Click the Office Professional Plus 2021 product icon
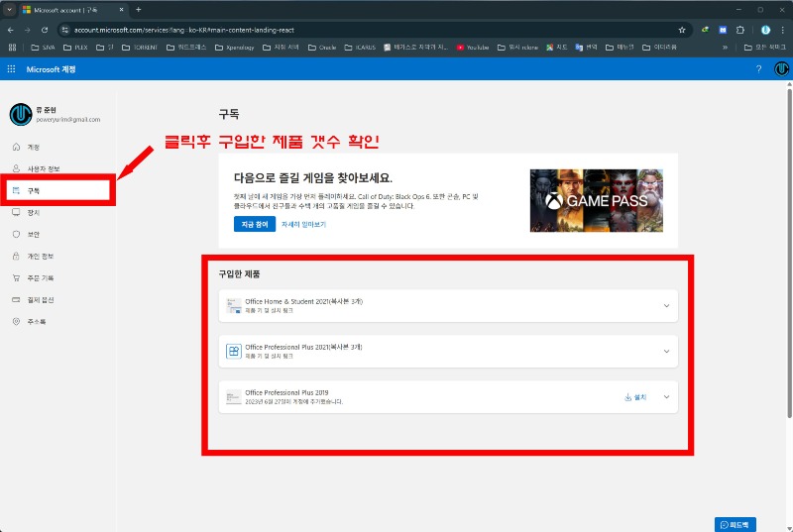The width and height of the screenshot is (793, 532). coord(234,351)
